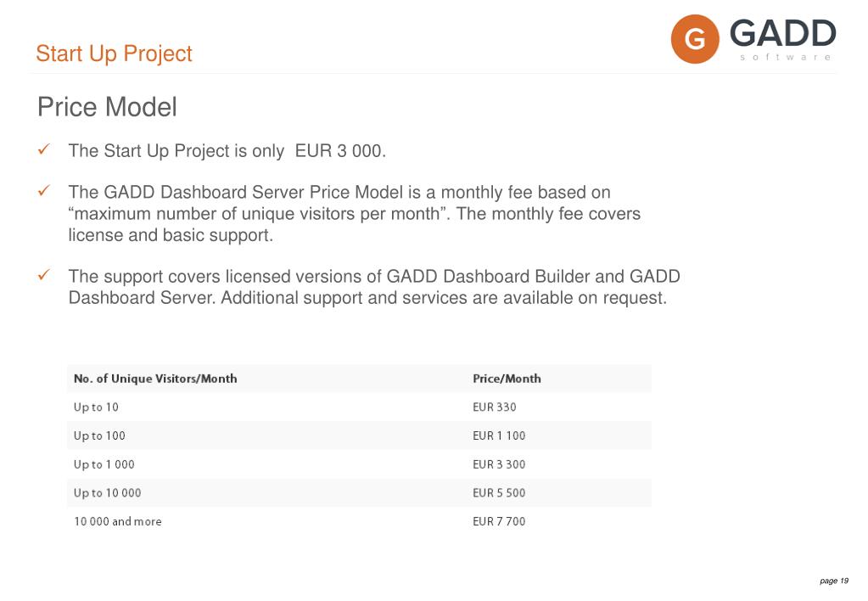868x601 pixels.
Task: Click the GADD software wordmark
Action: point(783,39)
